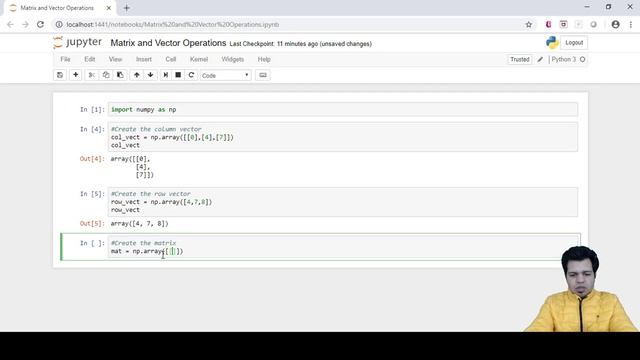Screen dimensions: 640x360
Task: Open the Cell menu
Action: pos(171,60)
